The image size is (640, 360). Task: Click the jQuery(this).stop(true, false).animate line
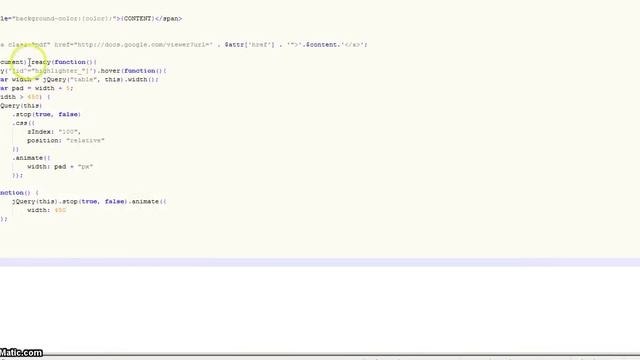click(89, 201)
